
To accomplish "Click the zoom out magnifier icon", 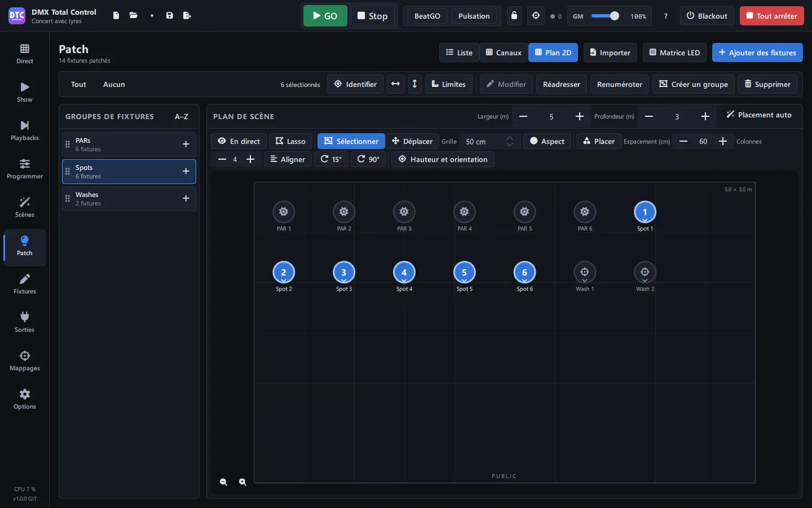I will click(224, 482).
